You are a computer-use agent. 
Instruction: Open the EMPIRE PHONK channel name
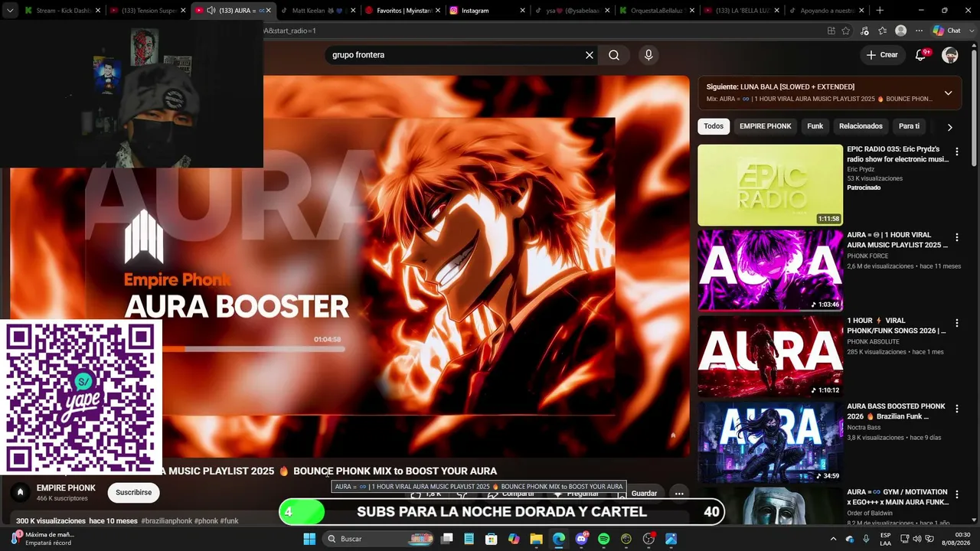[x=66, y=488]
